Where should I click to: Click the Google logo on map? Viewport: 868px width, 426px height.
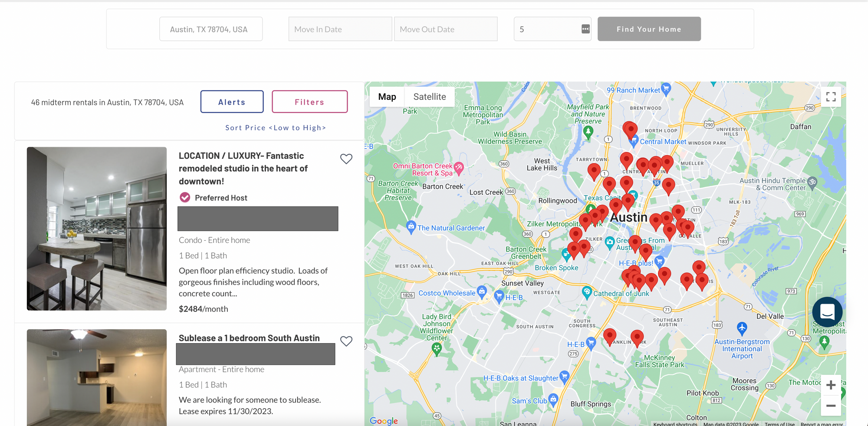point(384,420)
